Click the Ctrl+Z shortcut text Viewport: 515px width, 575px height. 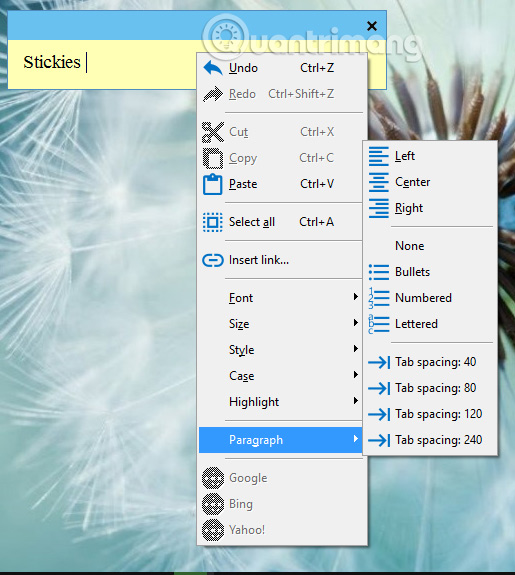click(317, 68)
